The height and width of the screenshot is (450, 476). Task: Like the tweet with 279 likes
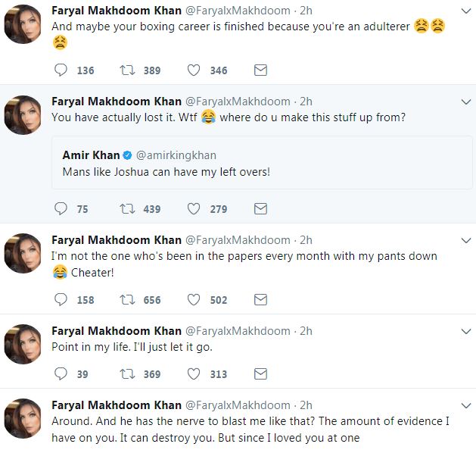click(x=194, y=209)
